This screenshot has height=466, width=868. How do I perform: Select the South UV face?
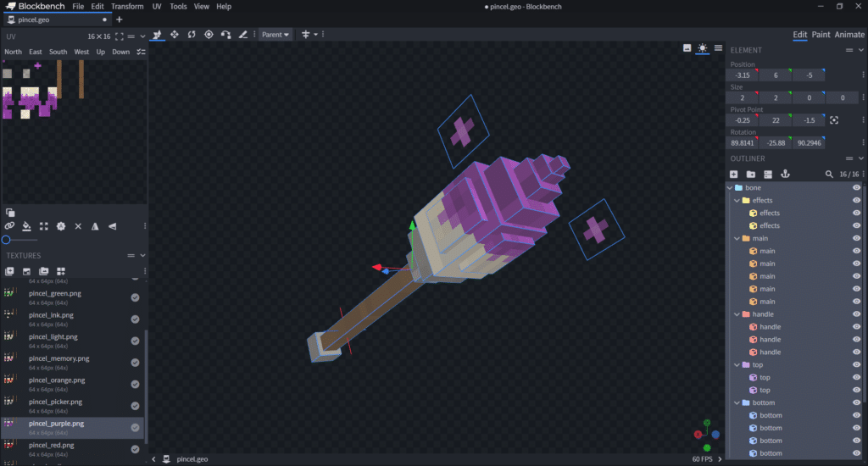[58, 52]
